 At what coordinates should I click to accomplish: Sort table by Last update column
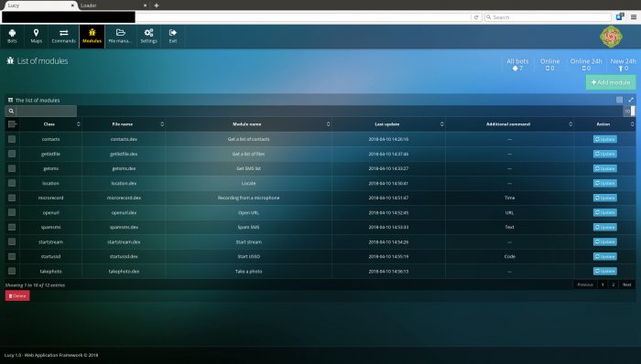tap(388, 124)
